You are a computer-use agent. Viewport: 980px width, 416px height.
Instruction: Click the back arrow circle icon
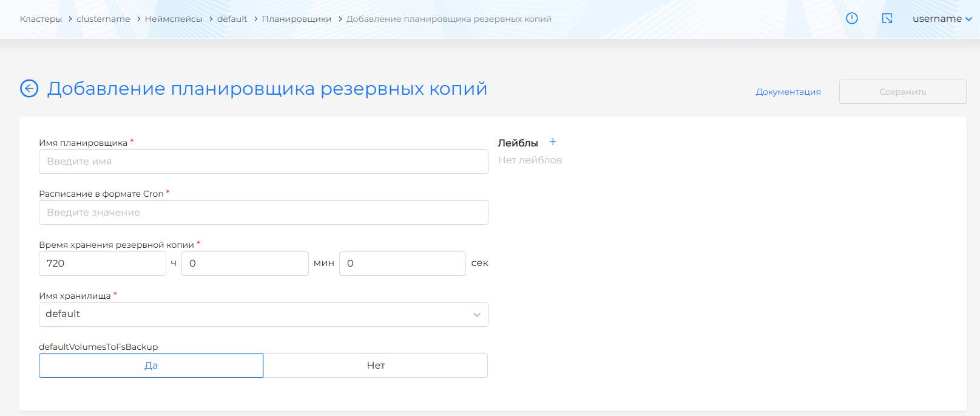(x=29, y=89)
